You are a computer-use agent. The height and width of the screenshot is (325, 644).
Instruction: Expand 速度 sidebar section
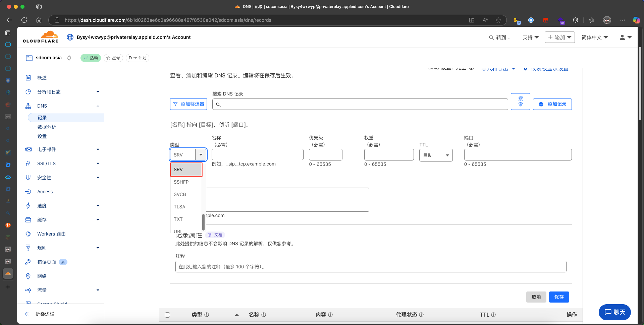pos(98,206)
